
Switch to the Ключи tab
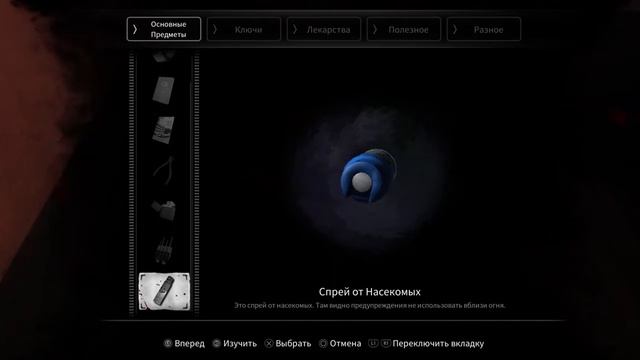[x=244, y=29]
